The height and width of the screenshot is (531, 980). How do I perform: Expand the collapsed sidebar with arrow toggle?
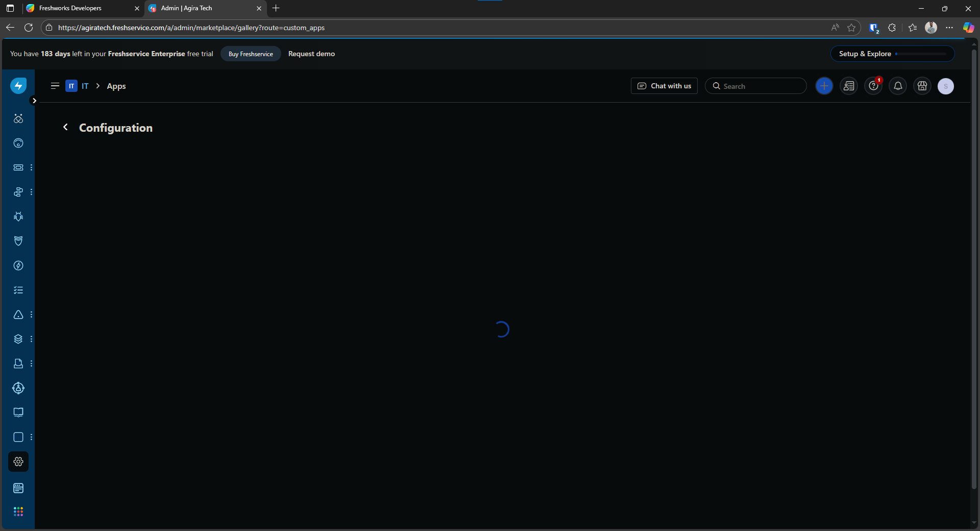pyautogui.click(x=34, y=101)
